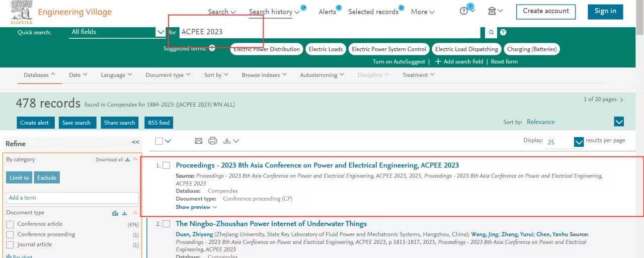The image size is (644, 258).
Task: Select Electric Load Dispatching suggested term
Action: (467, 49)
